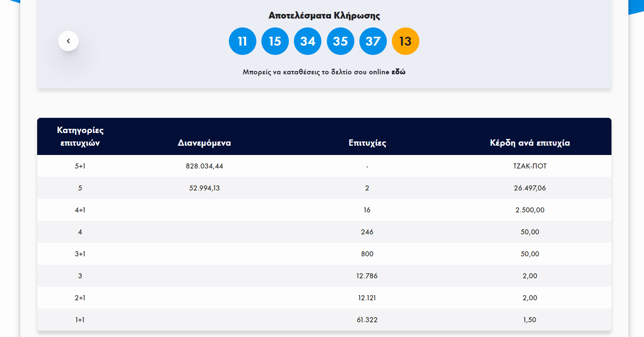644x337 pixels.
Task: Click the 26.497,06 winnings value
Action: tap(530, 188)
